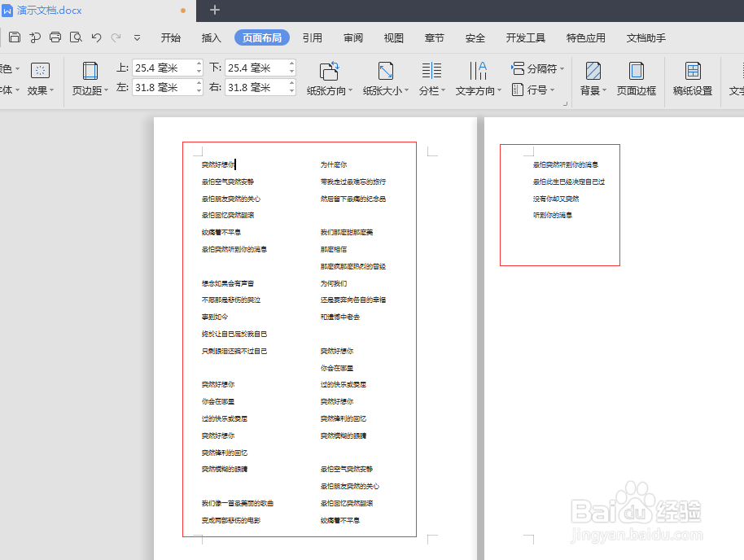
Task: Click the line 为什麽你 in second column
Action: point(334,164)
